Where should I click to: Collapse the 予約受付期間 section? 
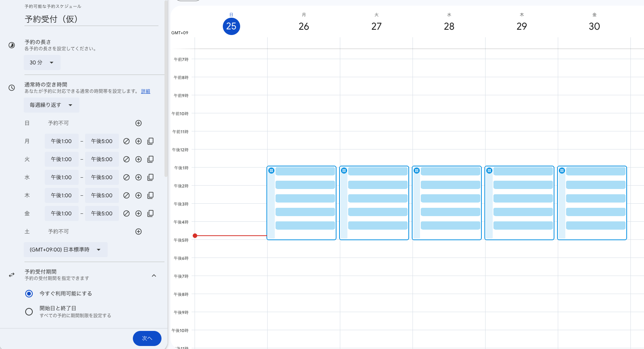[154, 276]
